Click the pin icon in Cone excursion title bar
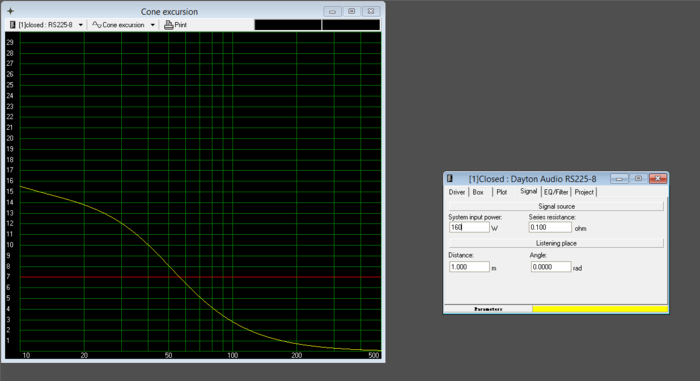Screen dimensions: 700x381 [10, 11]
